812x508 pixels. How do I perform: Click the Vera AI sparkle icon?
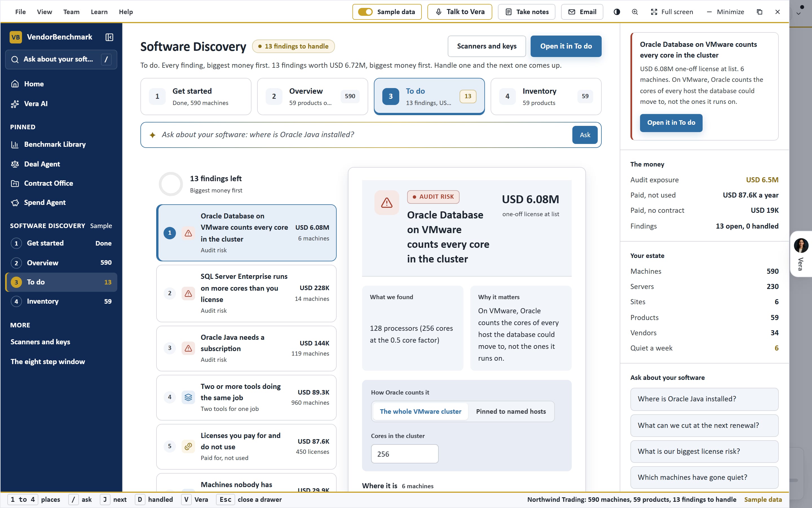tap(15, 104)
